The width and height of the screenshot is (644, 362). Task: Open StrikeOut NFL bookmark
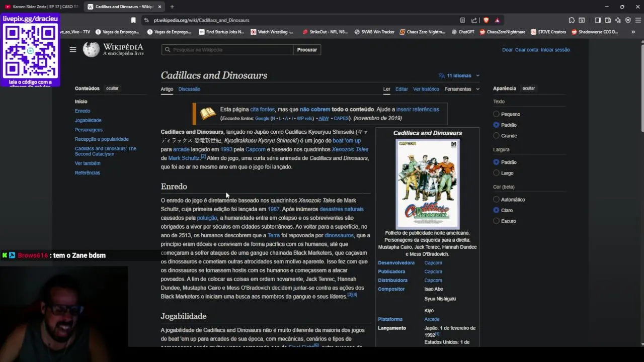pos(325,32)
